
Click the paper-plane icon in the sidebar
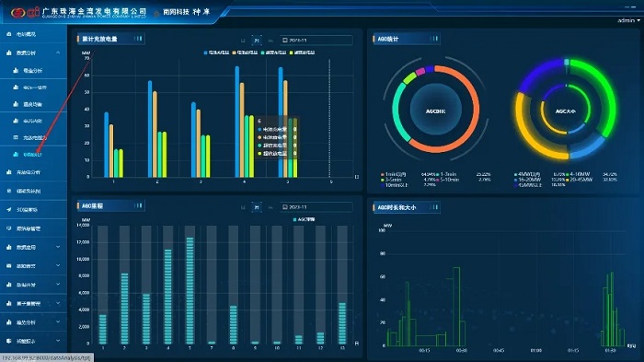(x=8, y=209)
